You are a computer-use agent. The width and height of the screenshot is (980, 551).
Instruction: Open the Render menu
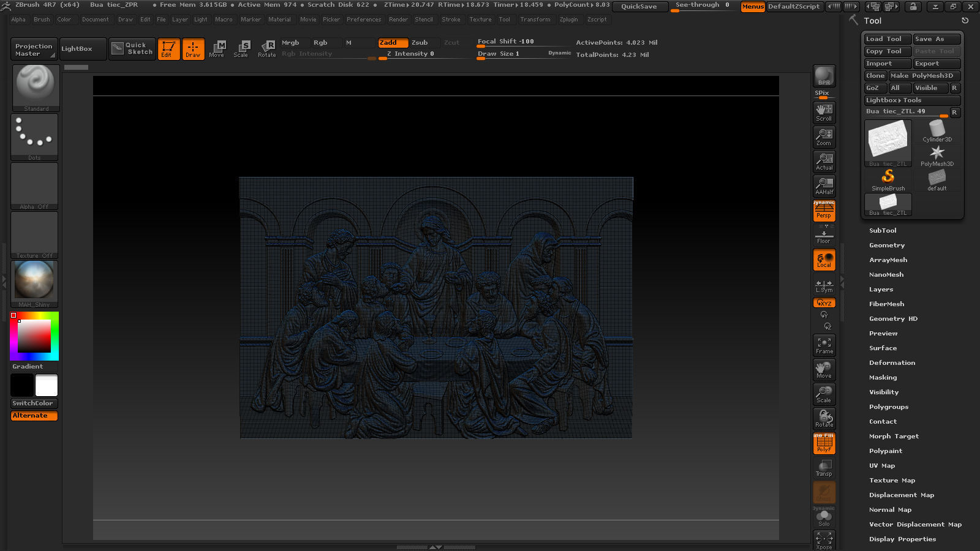point(398,19)
